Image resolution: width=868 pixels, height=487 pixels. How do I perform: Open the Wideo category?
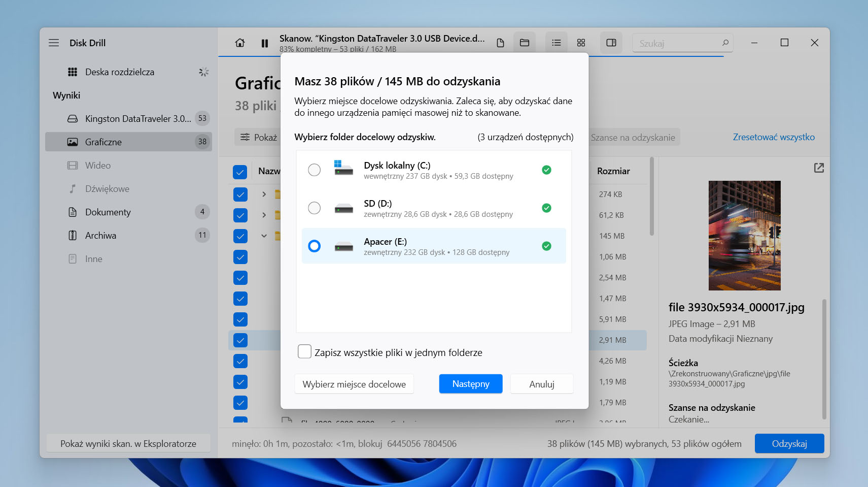(x=128, y=165)
